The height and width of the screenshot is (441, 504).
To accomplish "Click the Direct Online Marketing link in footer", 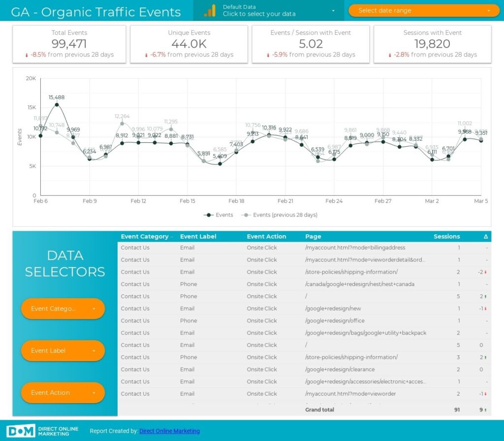I will 169,431.
